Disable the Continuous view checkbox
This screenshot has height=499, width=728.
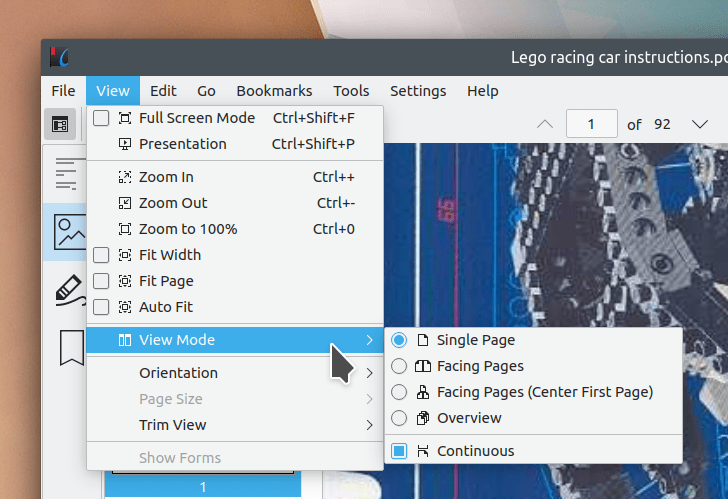pos(399,451)
